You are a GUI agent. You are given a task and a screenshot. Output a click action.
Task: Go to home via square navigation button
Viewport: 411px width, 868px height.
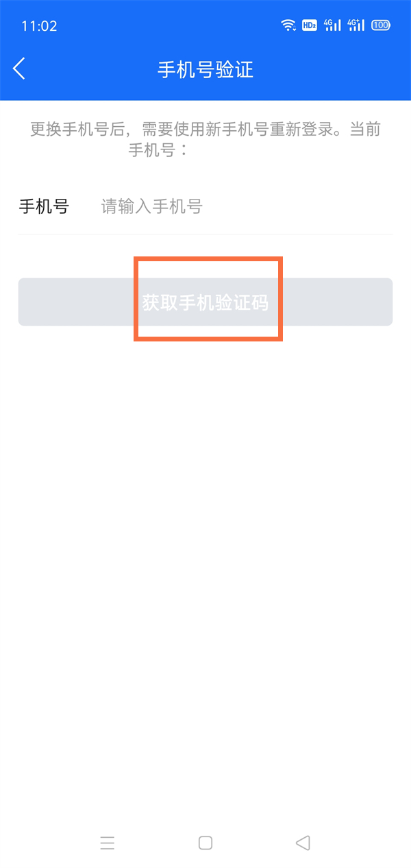click(x=206, y=843)
